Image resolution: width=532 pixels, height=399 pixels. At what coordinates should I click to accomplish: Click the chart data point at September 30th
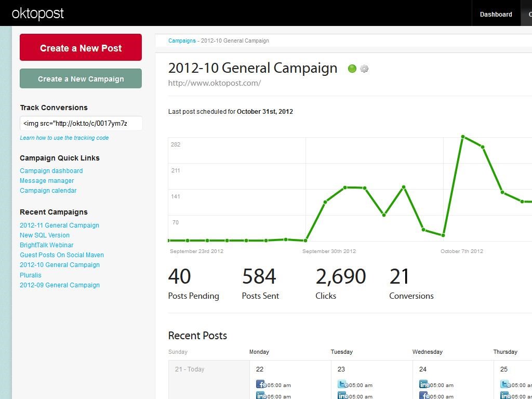(305, 241)
